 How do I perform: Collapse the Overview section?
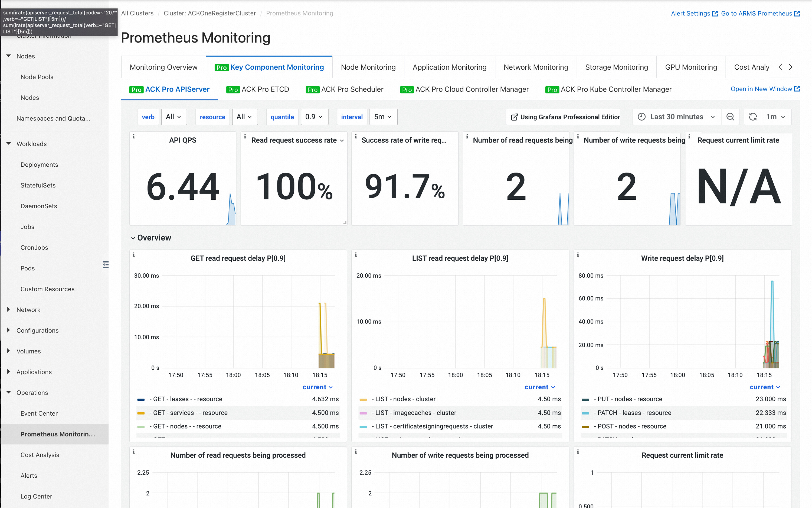pyautogui.click(x=151, y=238)
